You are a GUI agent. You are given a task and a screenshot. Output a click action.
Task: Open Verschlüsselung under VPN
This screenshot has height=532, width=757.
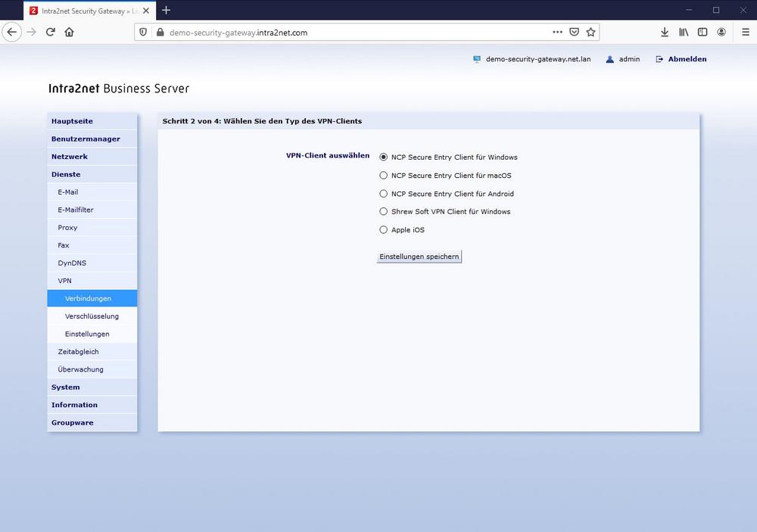pos(92,316)
